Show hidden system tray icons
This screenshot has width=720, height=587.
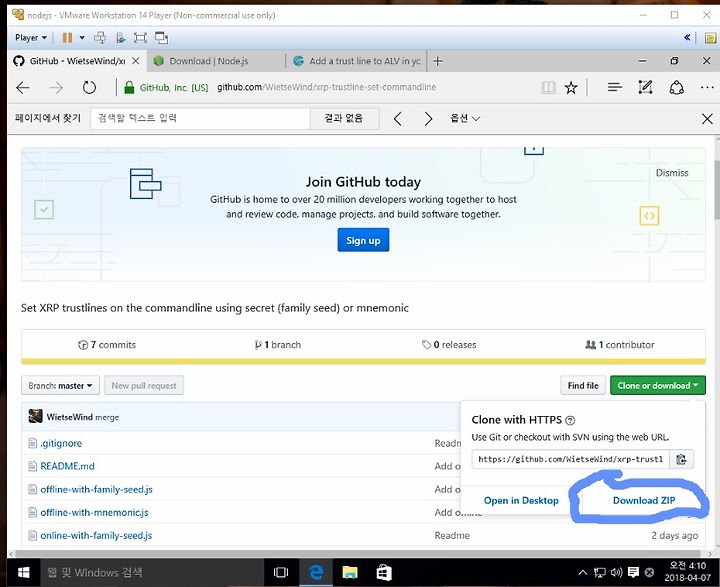click(x=582, y=572)
